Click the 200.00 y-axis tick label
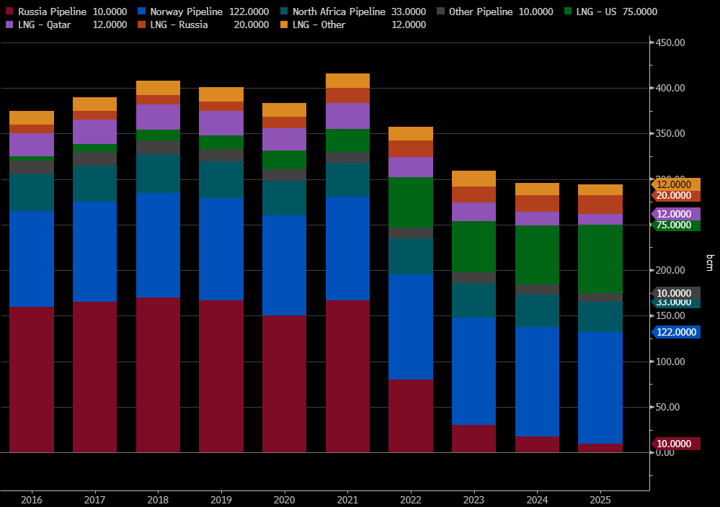This screenshot has height=507, width=720. pyautogui.click(x=670, y=270)
